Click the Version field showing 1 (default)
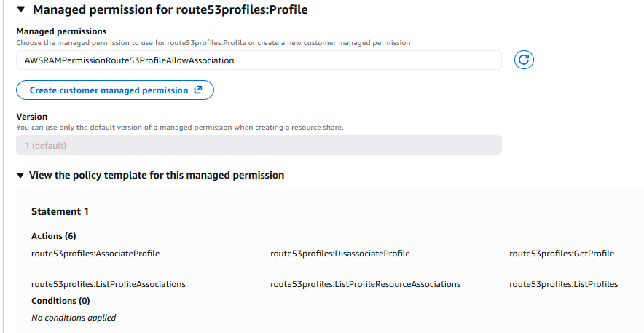Image resolution: width=644 pixels, height=333 pixels. pos(259,146)
